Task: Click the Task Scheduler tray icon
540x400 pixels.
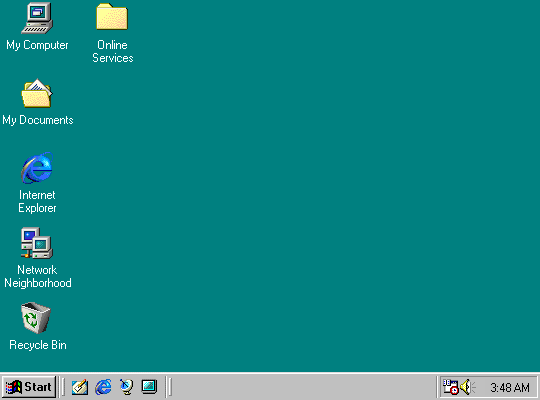Action: 450,387
